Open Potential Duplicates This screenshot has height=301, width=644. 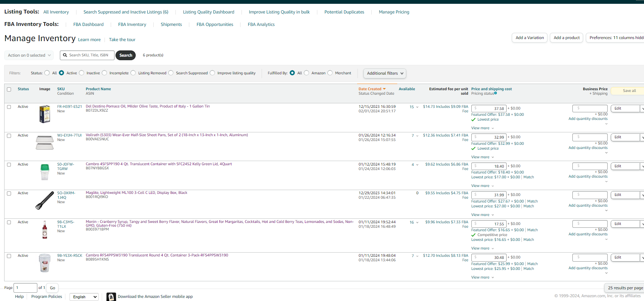(344, 12)
